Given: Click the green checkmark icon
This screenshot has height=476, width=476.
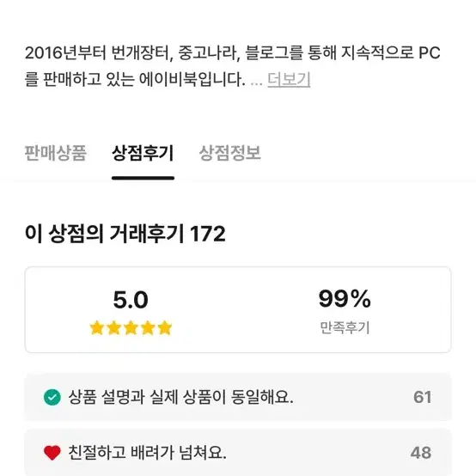Looking at the screenshot, I should coord(52,397).
